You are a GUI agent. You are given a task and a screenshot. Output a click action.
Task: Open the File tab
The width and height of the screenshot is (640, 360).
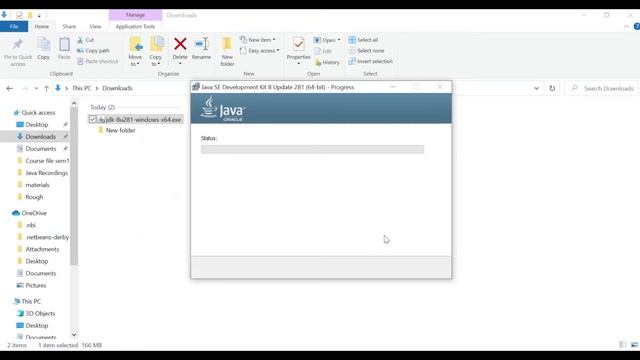point(14,27)
